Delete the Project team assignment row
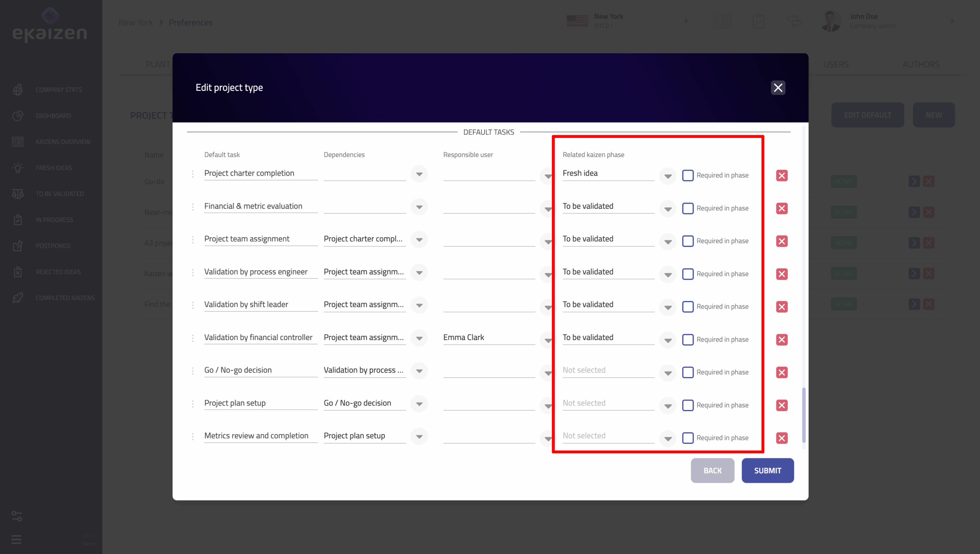This screenshot has width=980, height=554. point(781,241)
